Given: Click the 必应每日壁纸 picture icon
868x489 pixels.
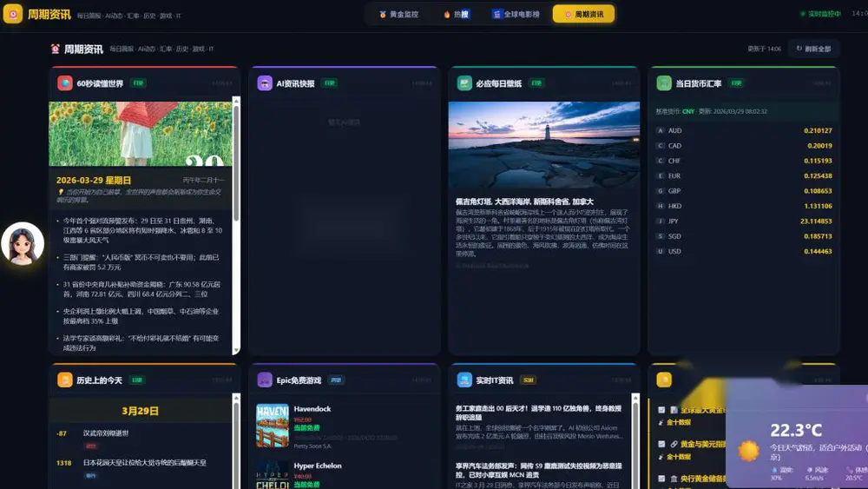Looking at the screenshot, I should pos(464,83).
